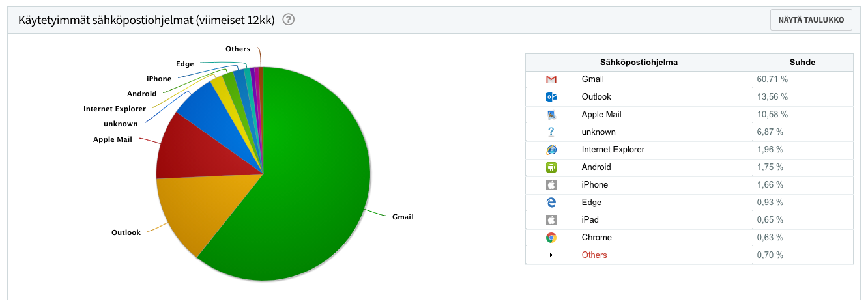The width and height of the screenshot is (868, 308).
Task: Click the unknown question mark icon
Action: tap(551, 132)
